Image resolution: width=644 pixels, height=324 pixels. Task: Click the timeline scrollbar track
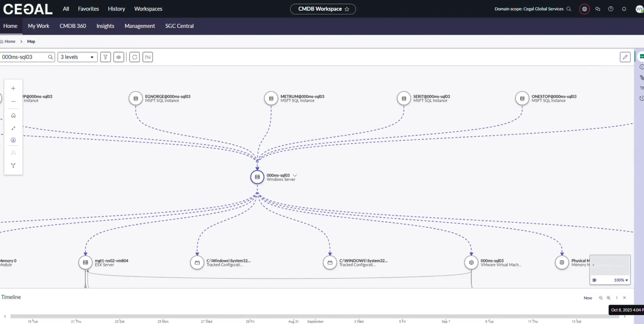pyautogui.click(x=310, y=316)
